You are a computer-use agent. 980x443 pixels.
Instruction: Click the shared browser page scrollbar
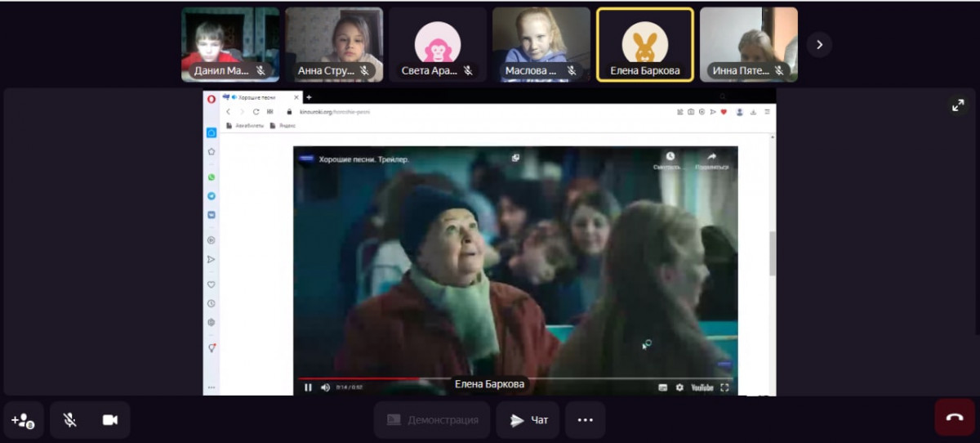(773, 253)
